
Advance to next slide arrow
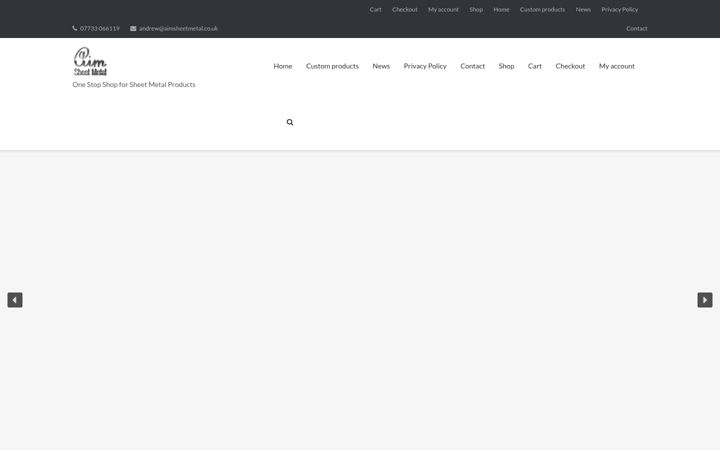coord(705,300)
